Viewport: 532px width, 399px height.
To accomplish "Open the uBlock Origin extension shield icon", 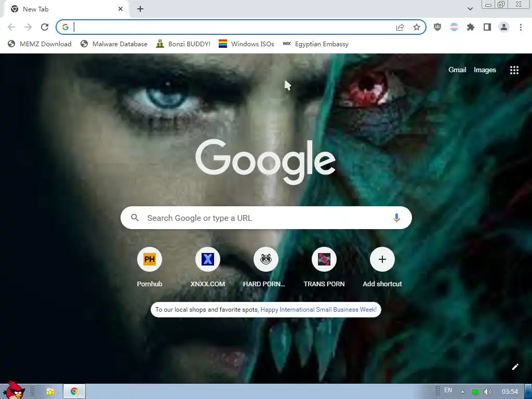I will [437, 27].
